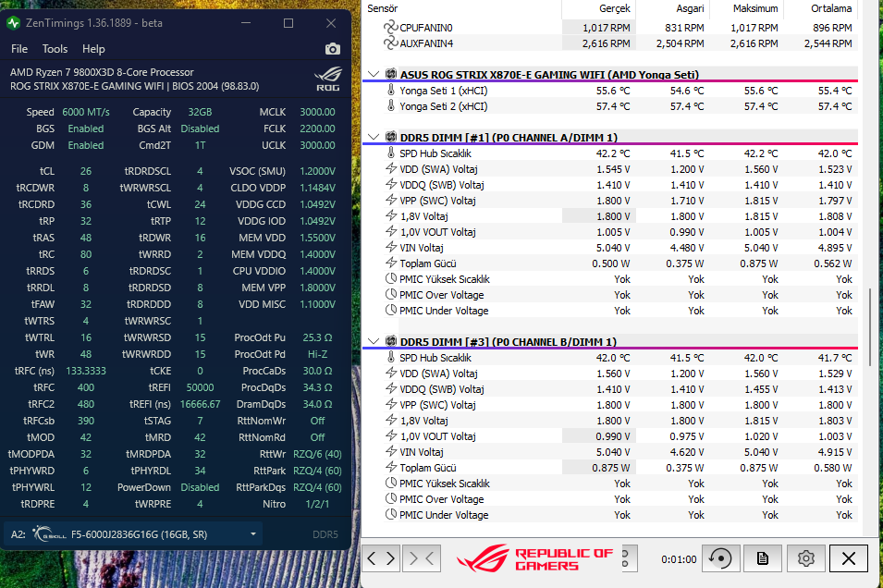Click the log file document button
This screenshot has height=588, width=883.
coord(762,558)
